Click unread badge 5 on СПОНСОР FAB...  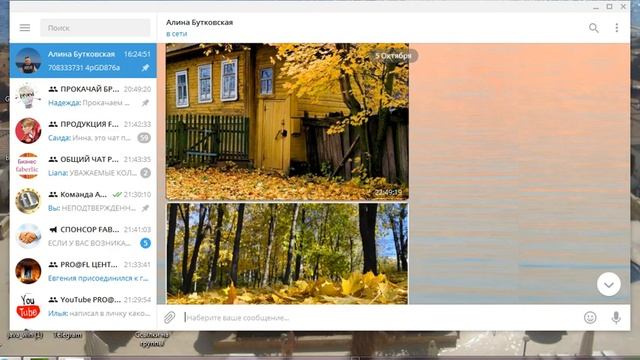[145, 243]
